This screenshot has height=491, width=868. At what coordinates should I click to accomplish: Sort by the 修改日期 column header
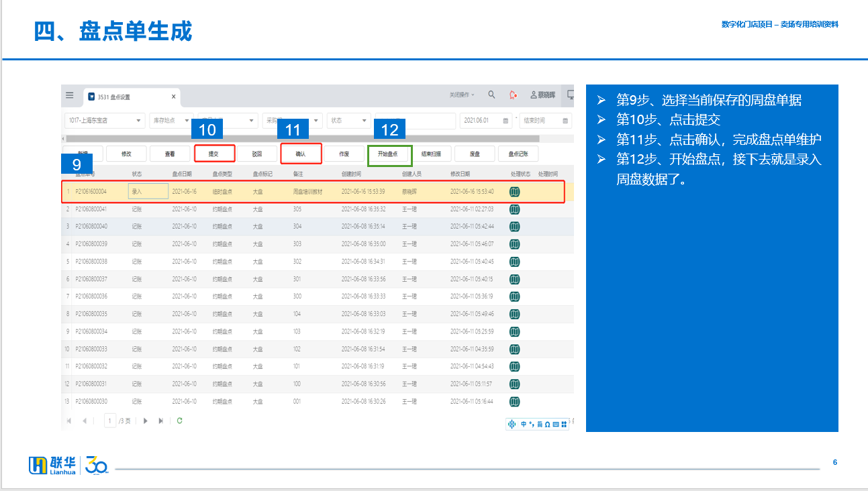(x=461, y=174)
